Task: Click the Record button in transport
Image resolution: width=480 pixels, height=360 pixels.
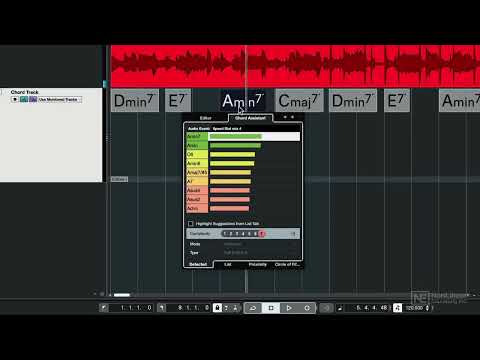Action: tap(307, 308)
